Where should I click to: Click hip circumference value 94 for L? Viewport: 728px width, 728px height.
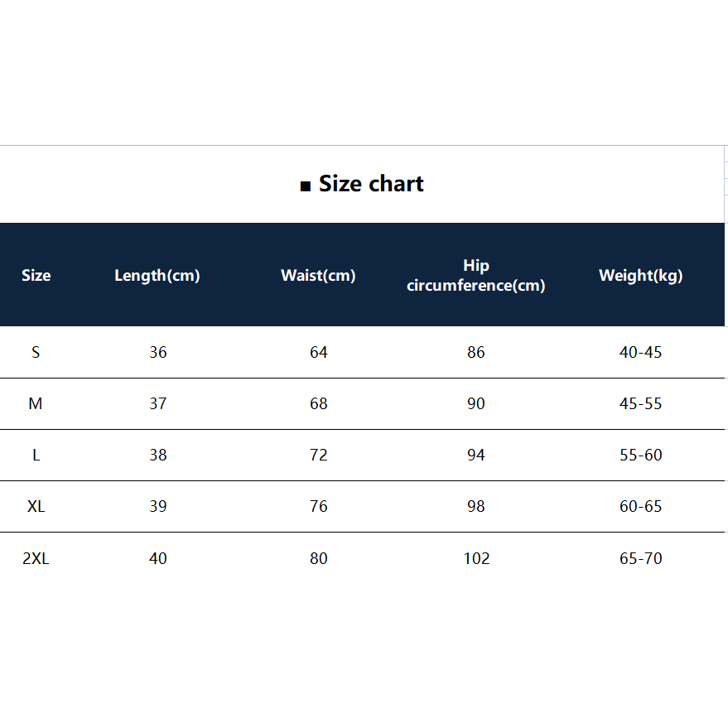(476, 456)
